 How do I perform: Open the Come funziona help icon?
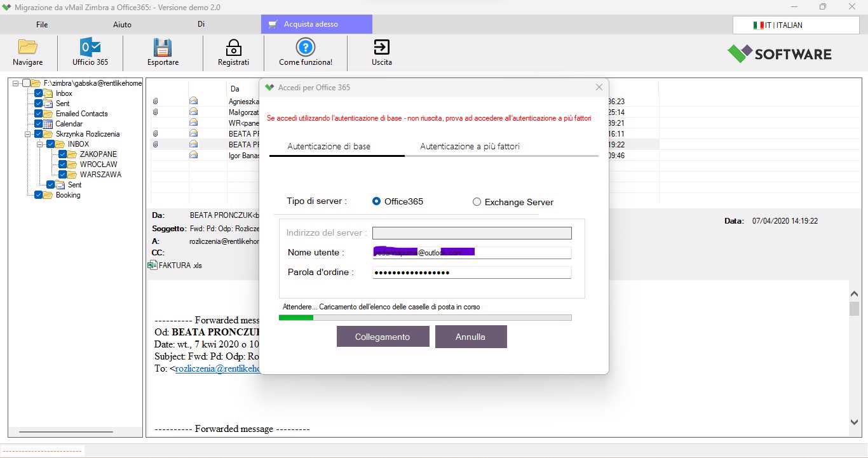[306, 47]
